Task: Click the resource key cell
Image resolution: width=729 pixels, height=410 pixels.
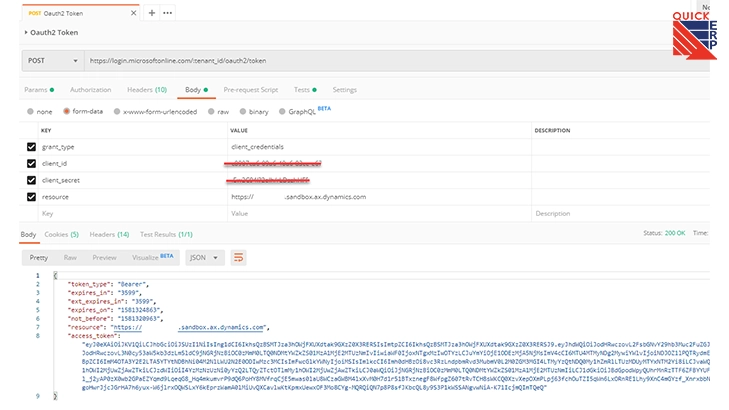Action: click(x=133, y=197)
